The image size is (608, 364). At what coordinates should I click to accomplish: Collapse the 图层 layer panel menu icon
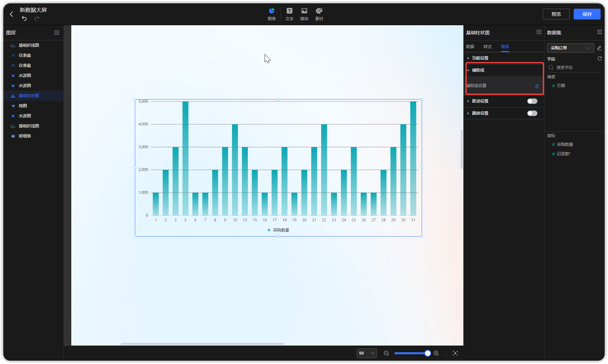click(x=57, y=33)
